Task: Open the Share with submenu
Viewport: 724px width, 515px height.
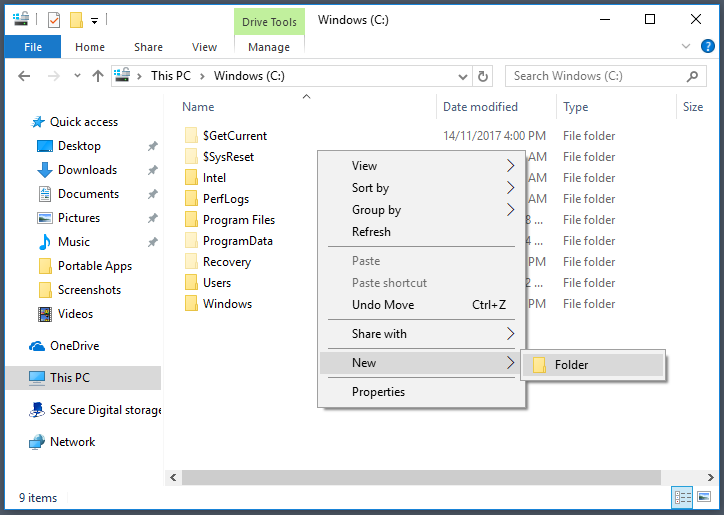Action: (x=422, y=334)
